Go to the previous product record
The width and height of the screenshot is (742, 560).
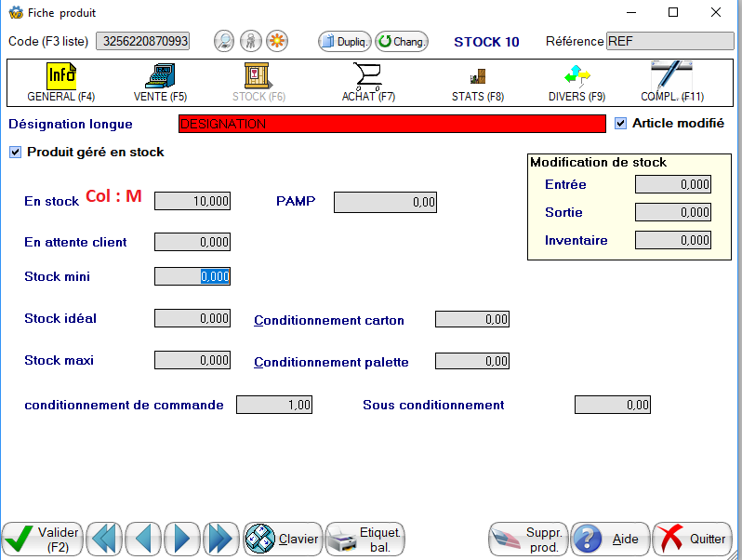143,538
